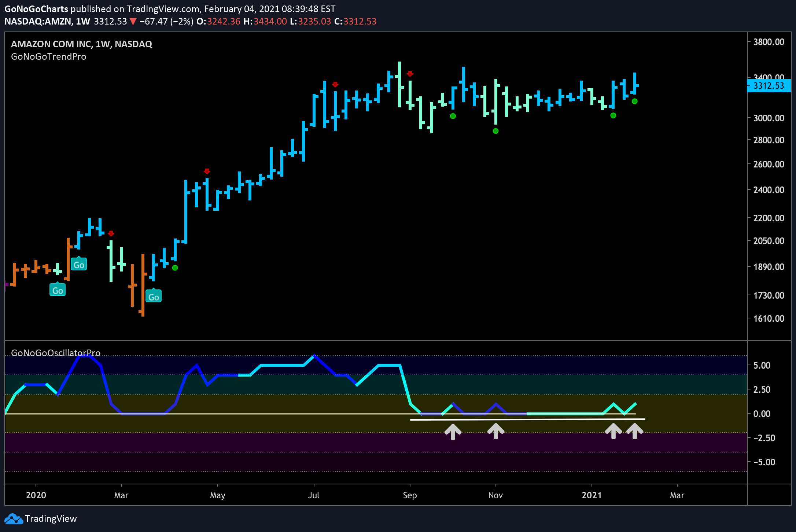
Task: Click the TradingView wordmark at bottom
Action: pyautogui.click(x=51, y=519)
